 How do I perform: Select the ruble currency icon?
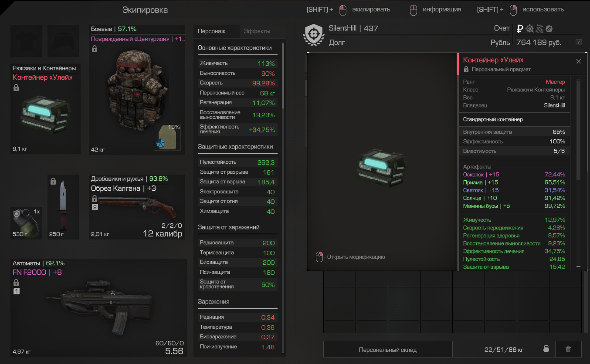[519, 29]
